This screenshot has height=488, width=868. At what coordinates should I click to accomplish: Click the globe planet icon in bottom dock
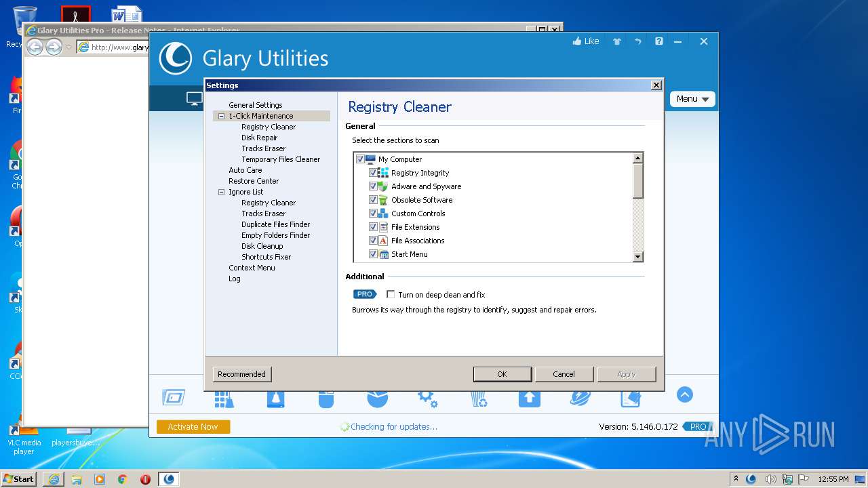(580, 399)
